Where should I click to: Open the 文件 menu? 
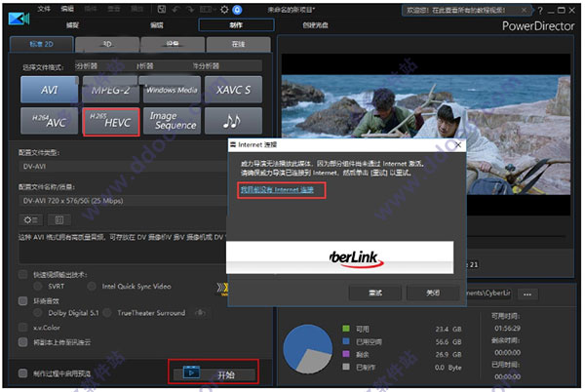pos(44,9)
